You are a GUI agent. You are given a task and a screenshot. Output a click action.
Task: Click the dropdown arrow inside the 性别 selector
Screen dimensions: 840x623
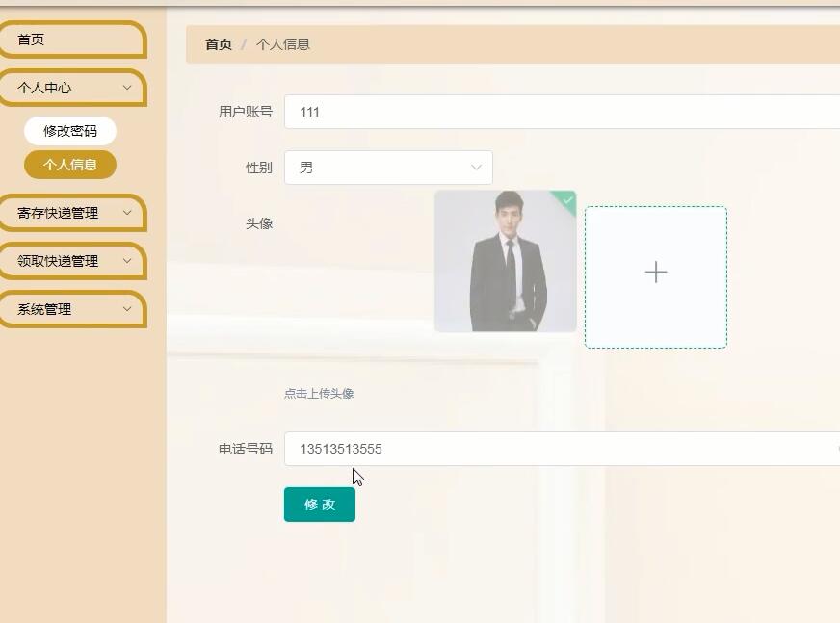[476, 167]
